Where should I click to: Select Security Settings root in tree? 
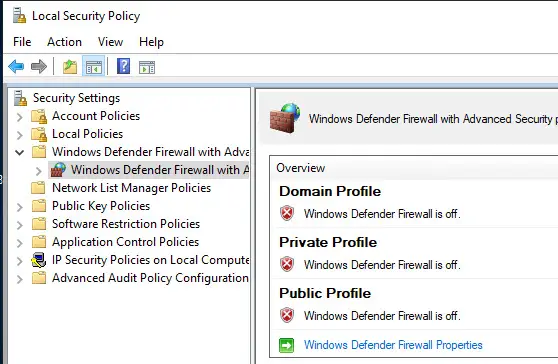pyautogui.click(x=77, y=98)
